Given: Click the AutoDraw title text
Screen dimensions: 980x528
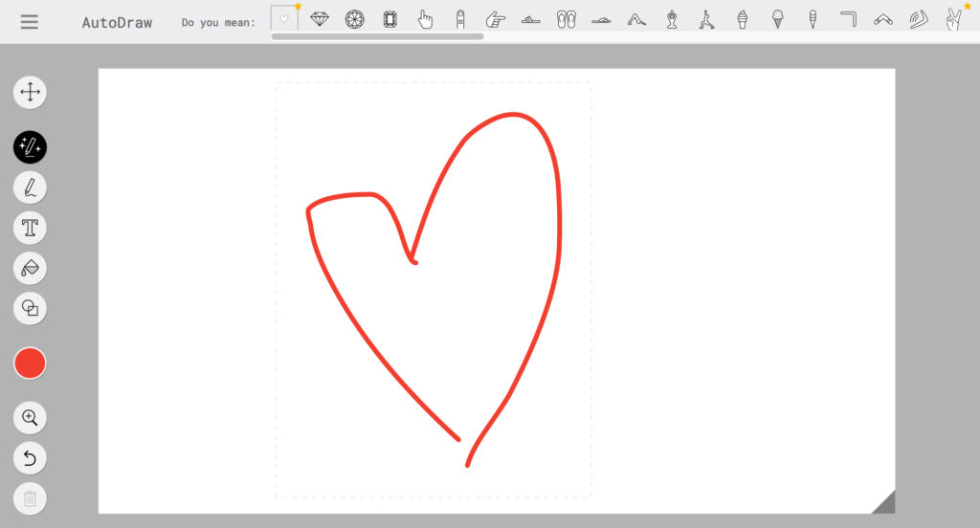Looking at the screenshot, I should pos(117,22).
